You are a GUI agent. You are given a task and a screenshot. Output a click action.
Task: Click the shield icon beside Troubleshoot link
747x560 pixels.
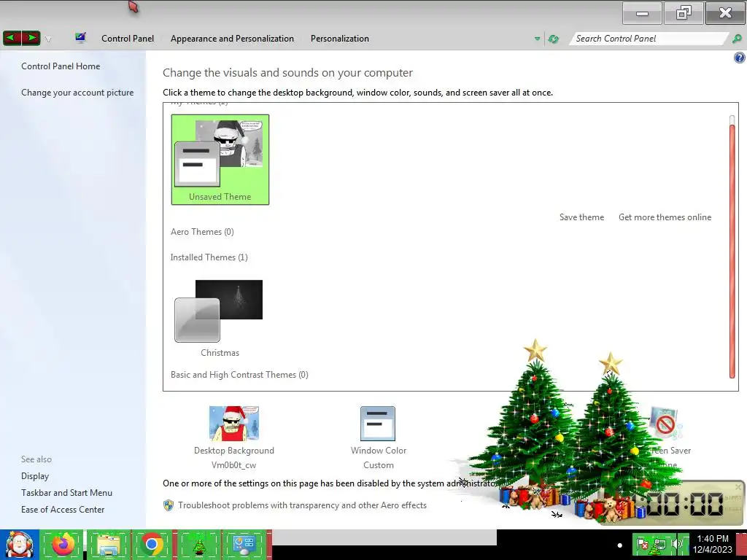tap(169, 505)
